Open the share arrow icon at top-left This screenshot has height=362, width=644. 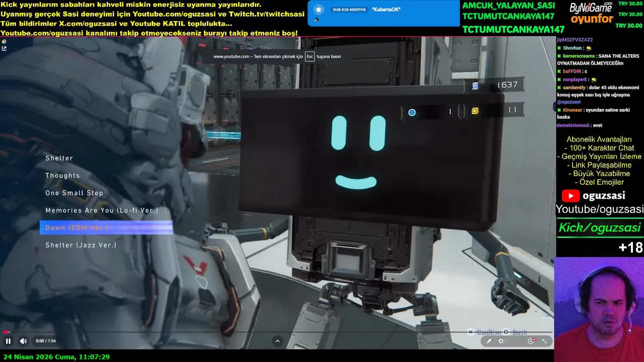coord(4,49)
